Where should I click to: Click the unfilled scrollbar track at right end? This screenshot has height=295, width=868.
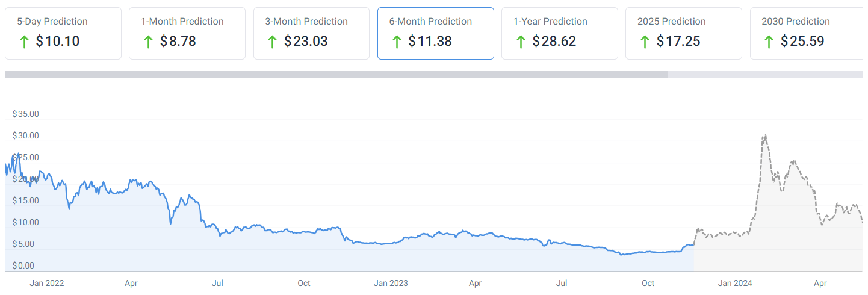[x=764, y=75]
